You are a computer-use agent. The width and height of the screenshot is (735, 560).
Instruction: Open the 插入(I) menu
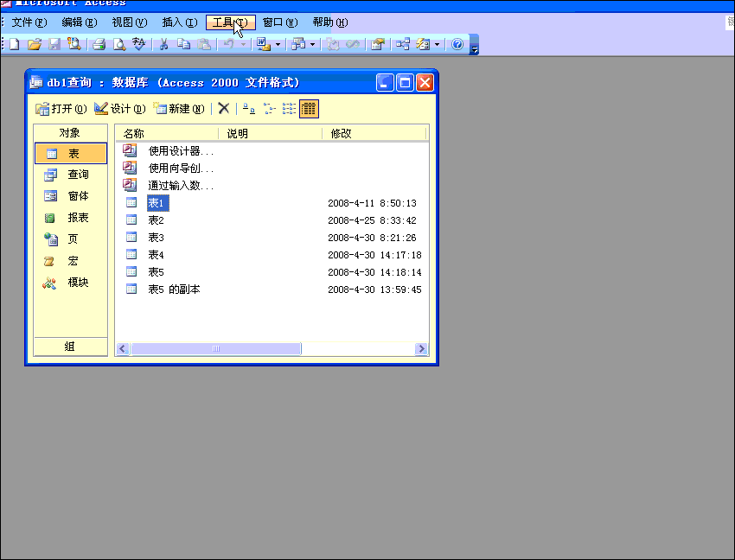coord(180,22)
